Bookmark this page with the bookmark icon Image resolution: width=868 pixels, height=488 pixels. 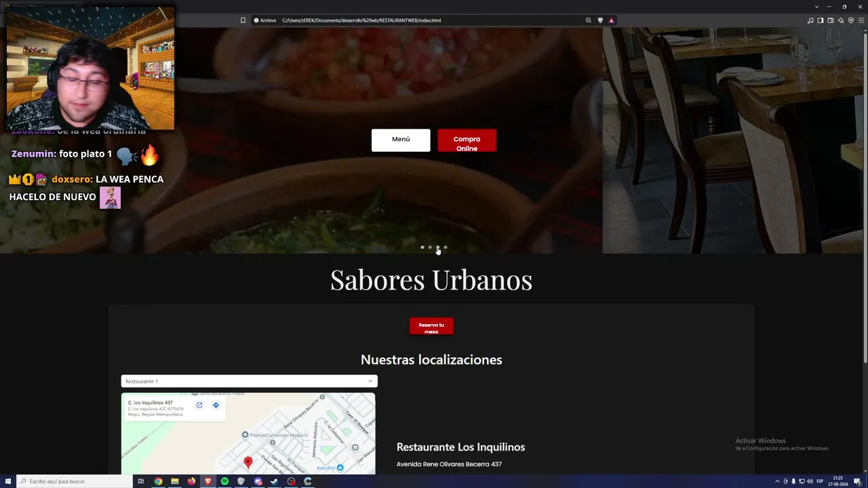pos(243,20)
